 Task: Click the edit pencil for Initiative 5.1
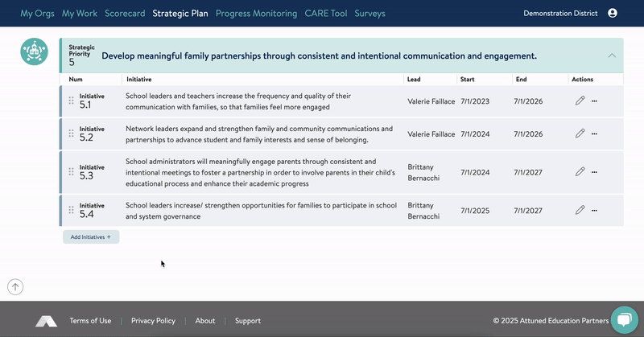tap(580, 101)
